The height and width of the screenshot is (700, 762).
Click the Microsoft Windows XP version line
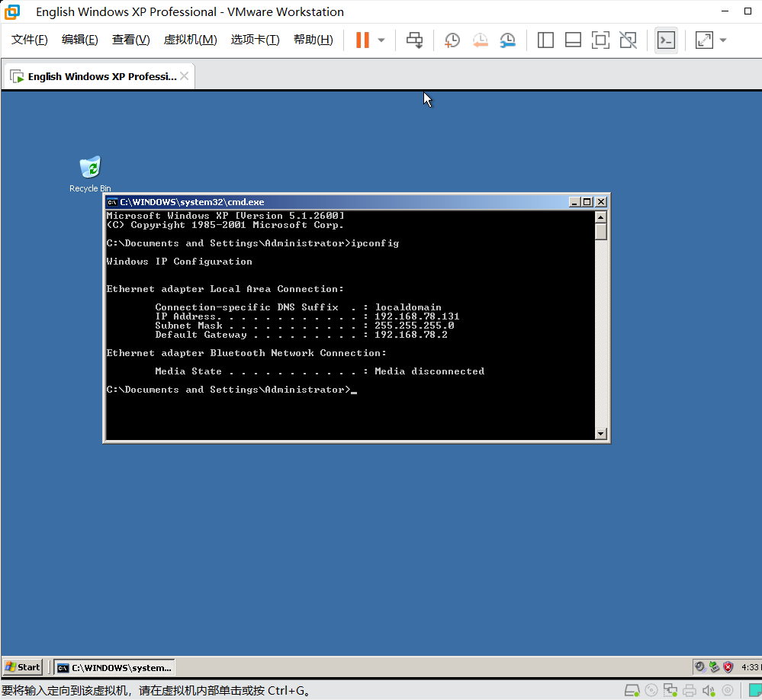point(226,216)
